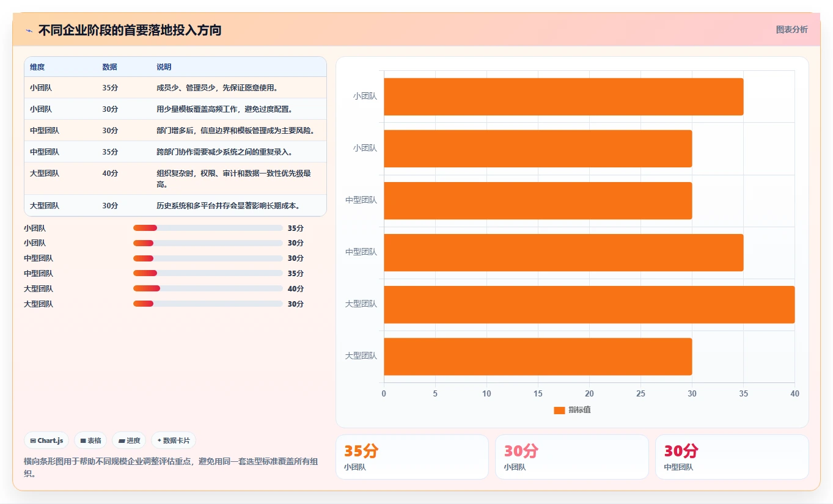Click the 大型团队 40分 progress bar
This screenshot has width=833, height=504.
208,288
